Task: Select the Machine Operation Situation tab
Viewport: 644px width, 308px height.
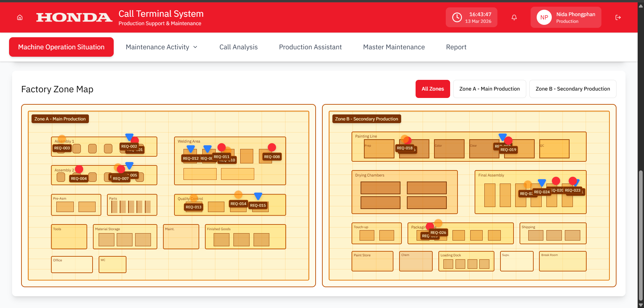Action: pyautogui.click(x=61, y=47)
